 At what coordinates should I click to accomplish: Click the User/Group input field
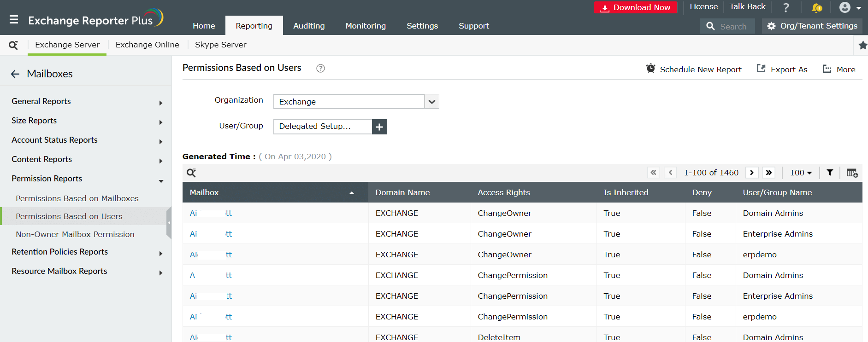323,127
